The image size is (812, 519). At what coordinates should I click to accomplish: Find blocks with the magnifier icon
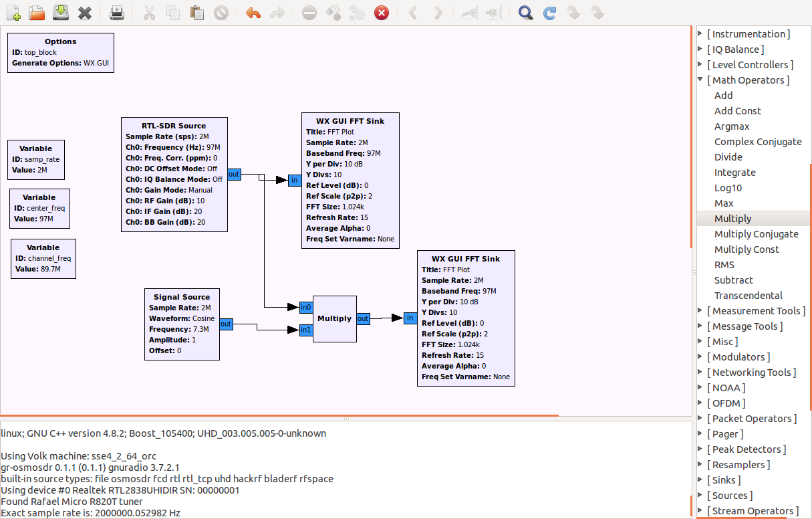click(x=526, y=13)
